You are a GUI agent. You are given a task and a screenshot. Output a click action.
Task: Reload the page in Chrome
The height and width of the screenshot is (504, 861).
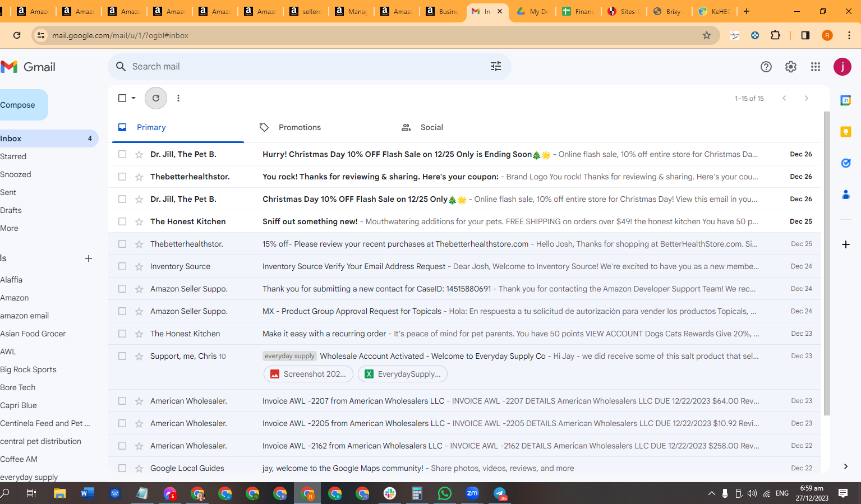coord(17,35)
